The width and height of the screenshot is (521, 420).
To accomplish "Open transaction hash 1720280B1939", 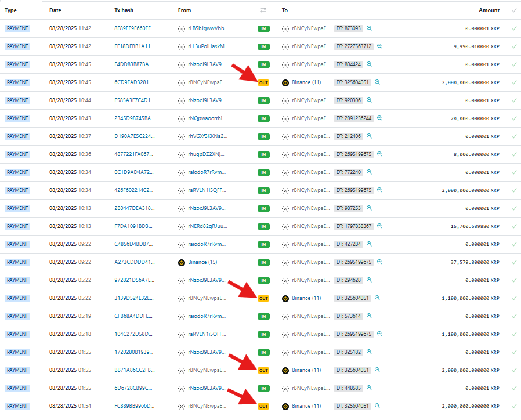I will click(134, 352).
